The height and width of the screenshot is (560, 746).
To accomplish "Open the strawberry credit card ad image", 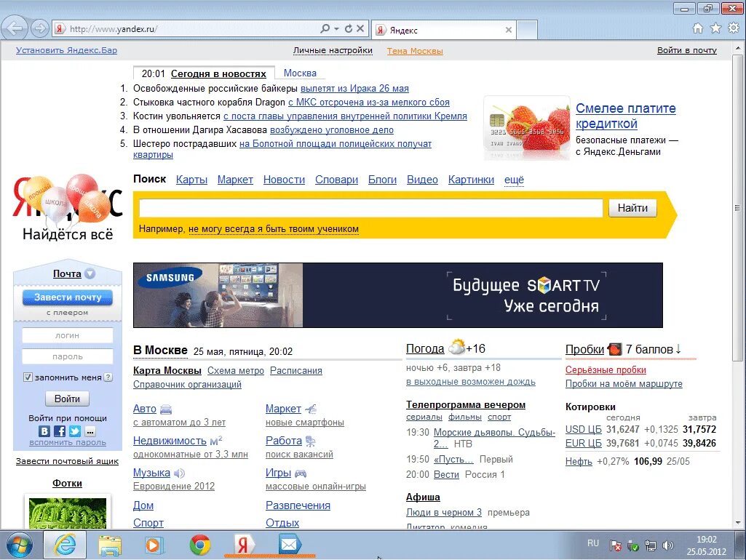I will click(x=526, y=128).
